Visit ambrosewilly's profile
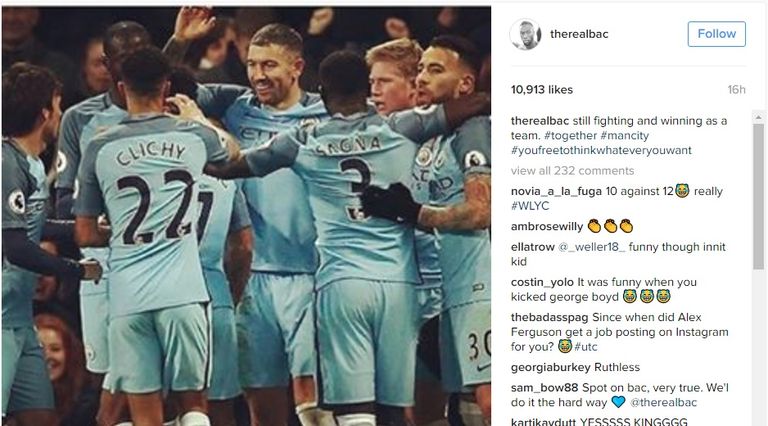 click(x=547, y=227)
